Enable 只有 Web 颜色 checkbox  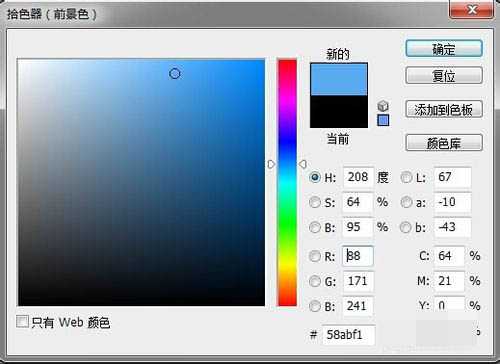click(x=23, y=322)
